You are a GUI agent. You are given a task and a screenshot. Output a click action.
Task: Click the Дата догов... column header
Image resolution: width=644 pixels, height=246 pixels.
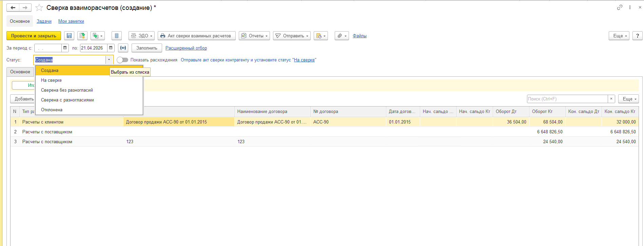click(x=403, y=111)
